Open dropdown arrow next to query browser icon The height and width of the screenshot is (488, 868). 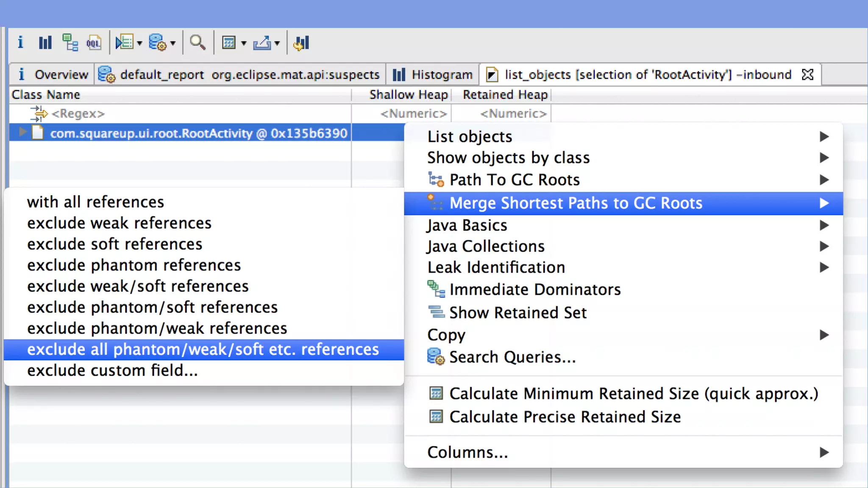[173, 43]
